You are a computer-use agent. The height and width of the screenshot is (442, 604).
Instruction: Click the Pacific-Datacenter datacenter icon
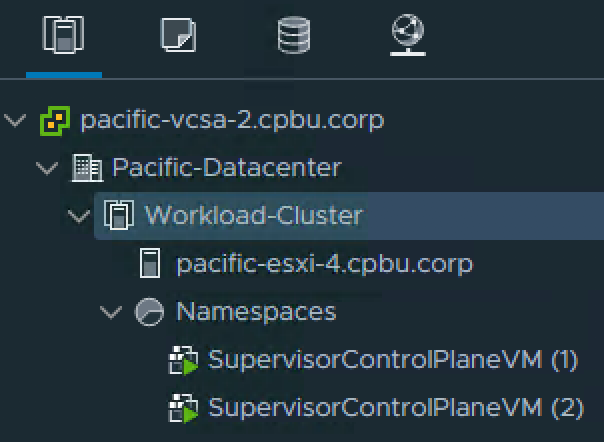coord(87,168)
